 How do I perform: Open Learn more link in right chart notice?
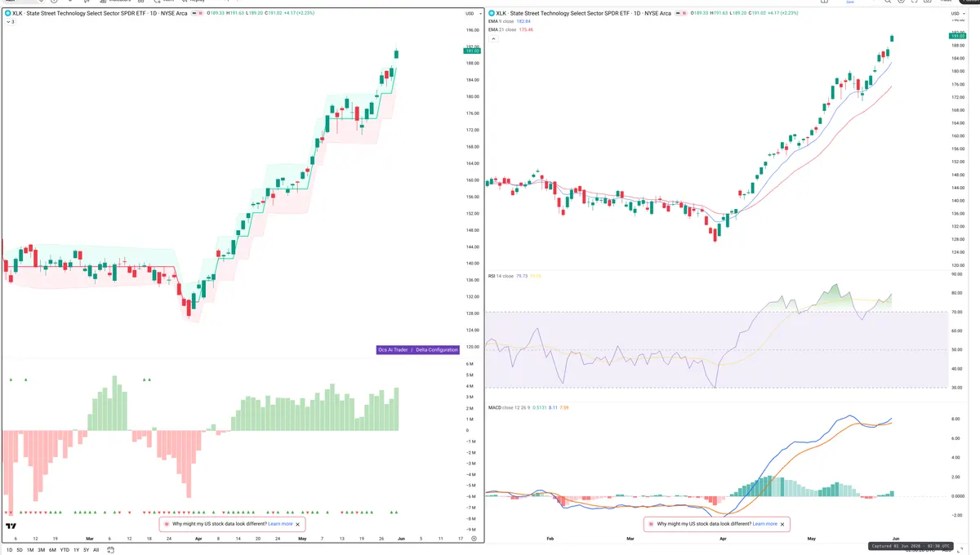pyautogui.click(x=765, y=524)
